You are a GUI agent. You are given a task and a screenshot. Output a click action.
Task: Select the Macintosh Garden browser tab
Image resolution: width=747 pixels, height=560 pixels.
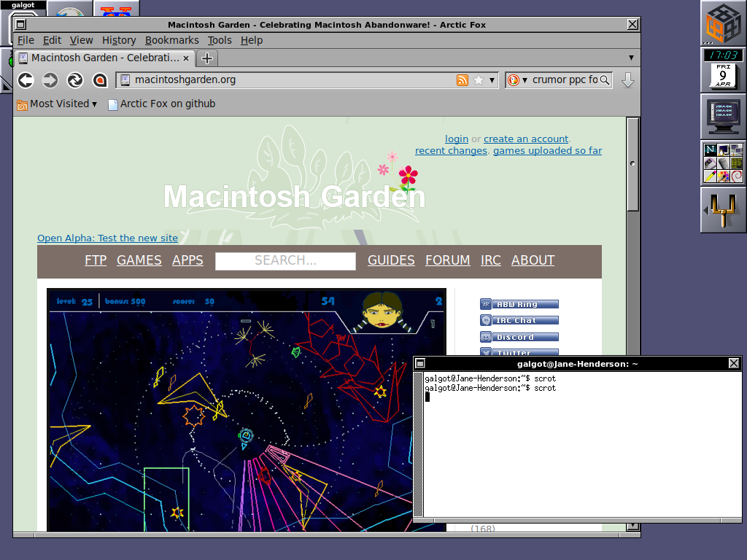(x=104, y=58)
